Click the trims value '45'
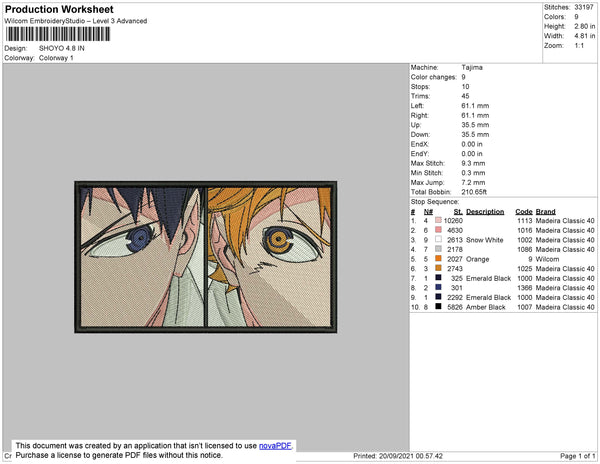The width and height of the screenshot is (600, 464). point(465,96)
